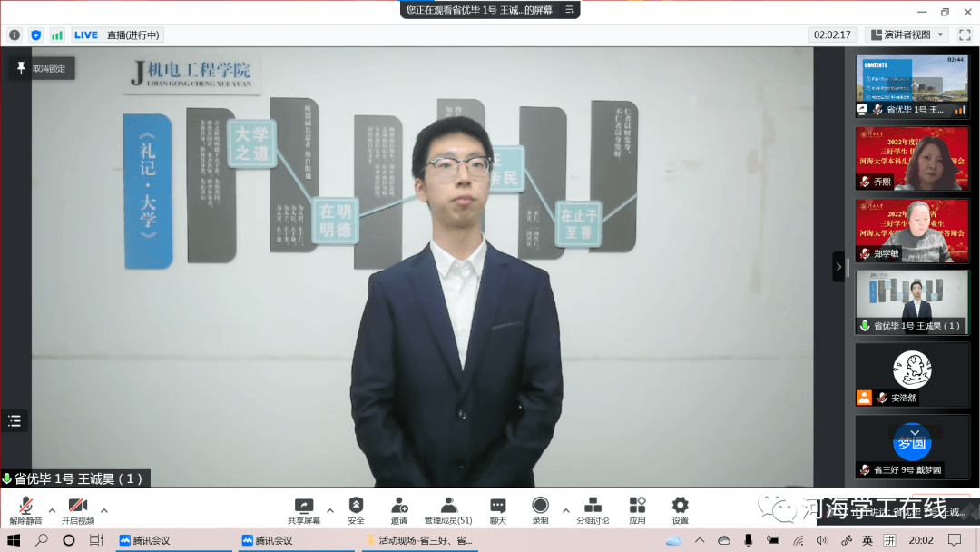Open the 应用 apps panel

(637, 508)
